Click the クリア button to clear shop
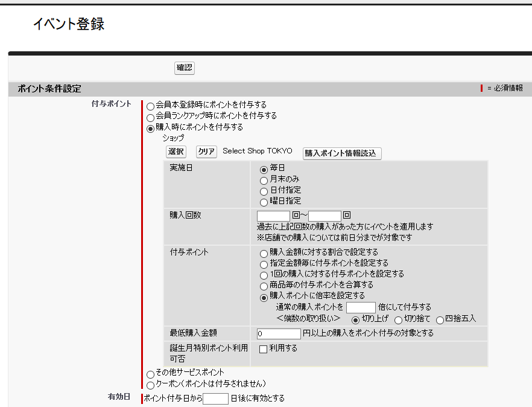The height and width of the screenshot is (407, 532). [x=206, y=152]
